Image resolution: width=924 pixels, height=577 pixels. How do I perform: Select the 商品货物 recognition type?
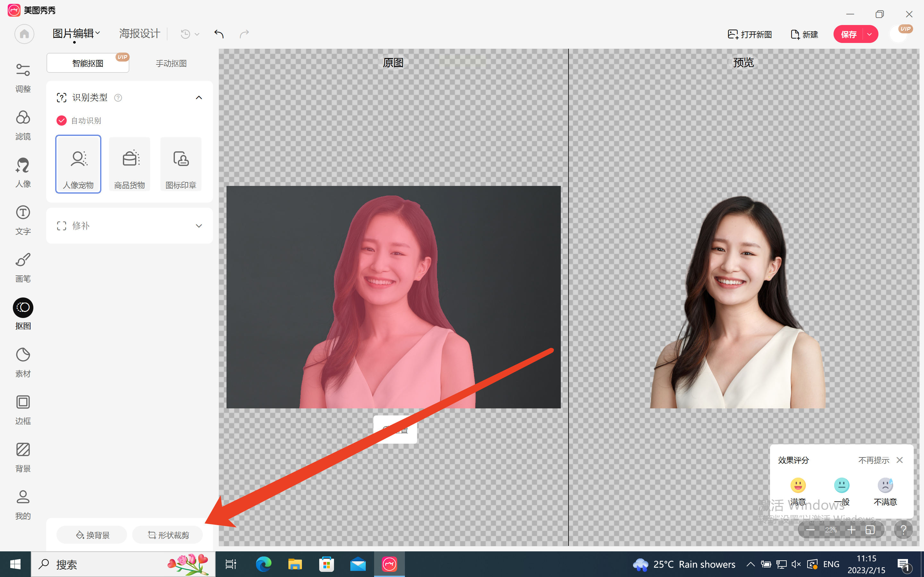(x=129, y=164)
